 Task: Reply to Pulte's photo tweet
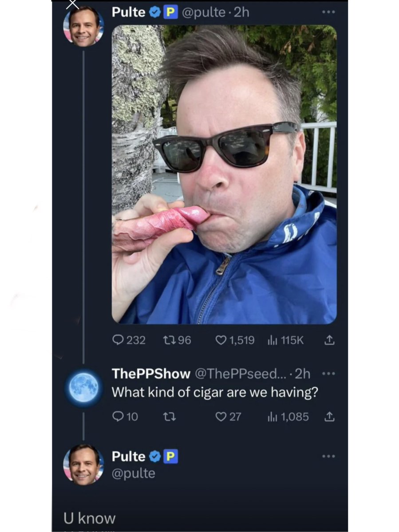click(x=118, y=340)
